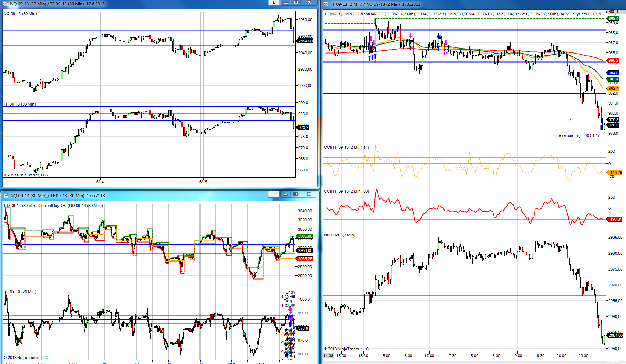Click the chart icon in the bottom-left window title bar
Viewport: 626px width, 364px height.
point(6,195)
